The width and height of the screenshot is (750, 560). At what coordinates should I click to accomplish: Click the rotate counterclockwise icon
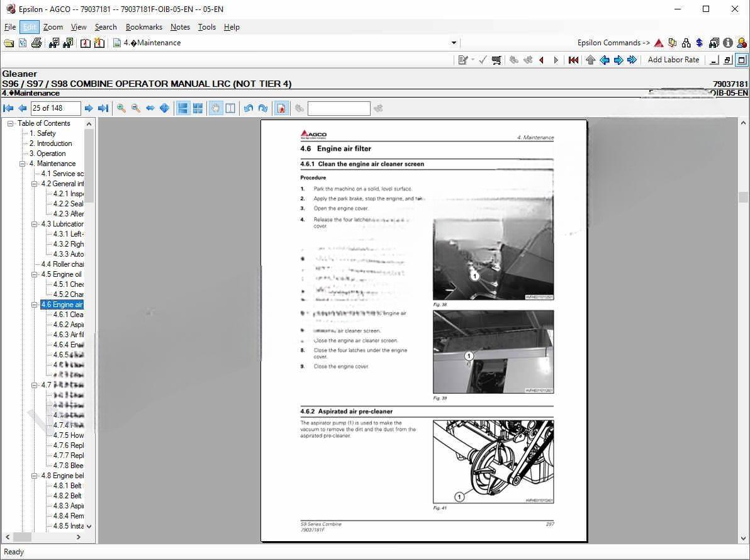point(249,108)
